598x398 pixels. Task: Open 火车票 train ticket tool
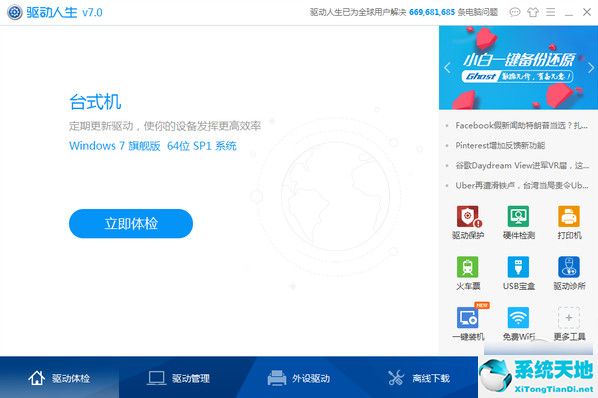468,273
